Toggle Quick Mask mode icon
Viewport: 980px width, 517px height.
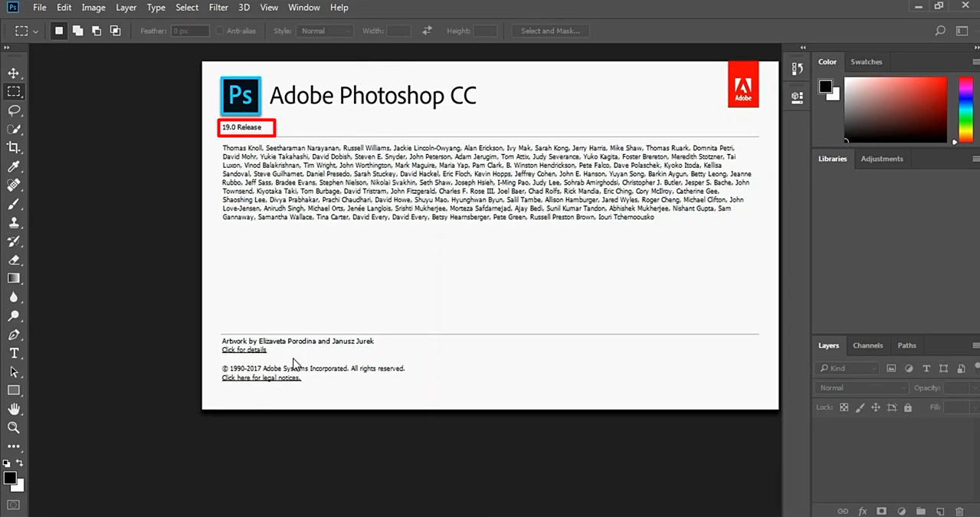click(13, 505)
